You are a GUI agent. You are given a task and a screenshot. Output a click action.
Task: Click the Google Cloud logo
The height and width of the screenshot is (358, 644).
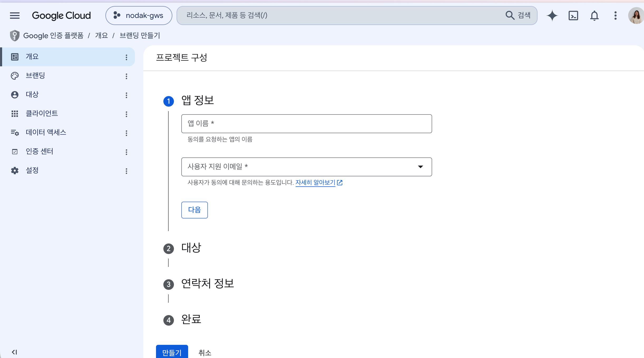click(61, 16)
